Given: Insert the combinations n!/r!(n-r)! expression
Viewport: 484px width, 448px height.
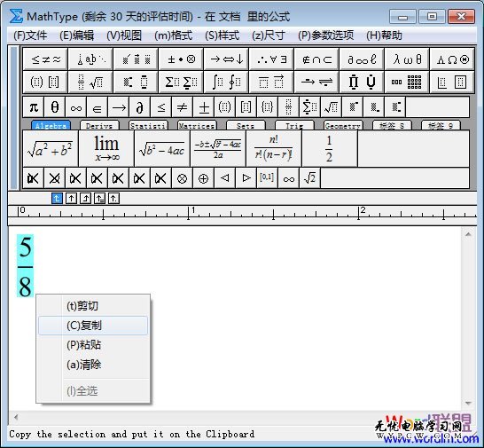Looking at the screenshot, I should pos(274,149).
